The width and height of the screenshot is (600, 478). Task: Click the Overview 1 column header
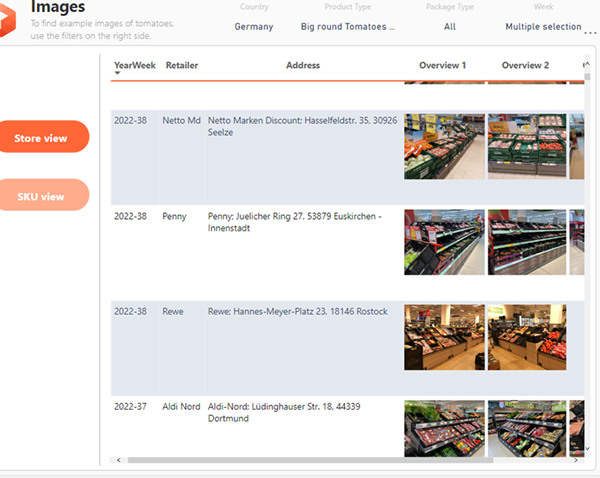[x=442, y=65]
